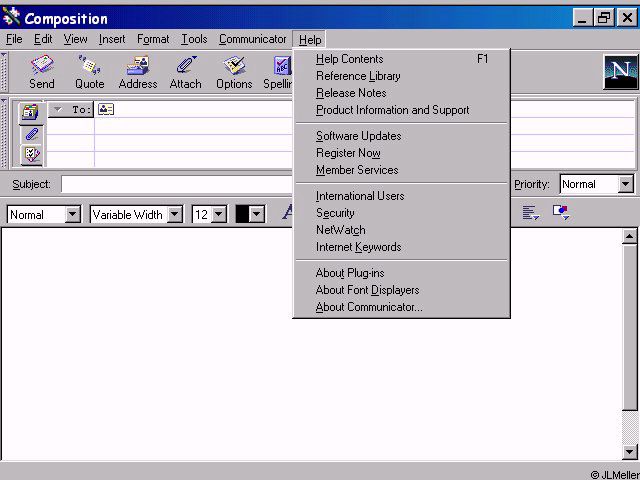Click the Attach paperclip toolbar icon
The height and width of the screenshot is (480, 640).
click(x=186, y=72)
